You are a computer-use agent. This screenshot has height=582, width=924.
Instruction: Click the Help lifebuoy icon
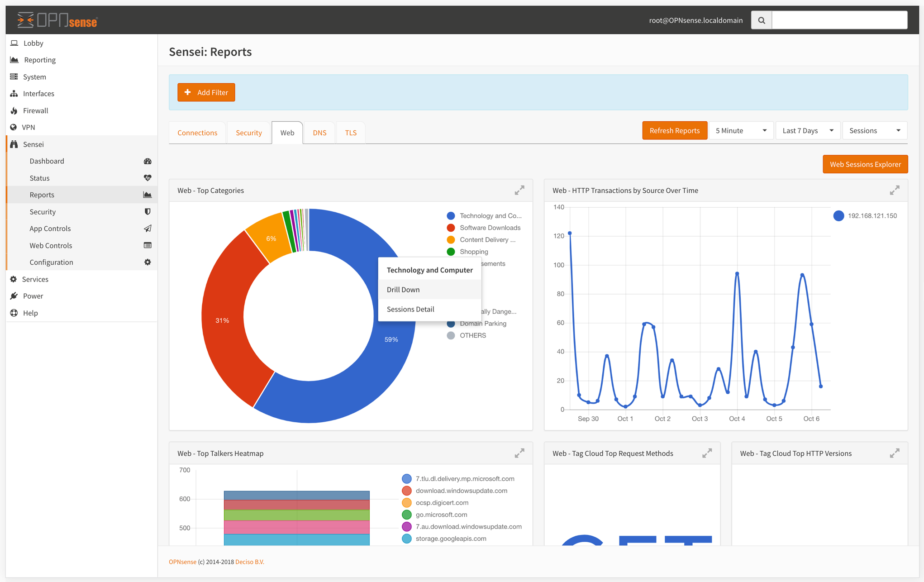(14, 313)
